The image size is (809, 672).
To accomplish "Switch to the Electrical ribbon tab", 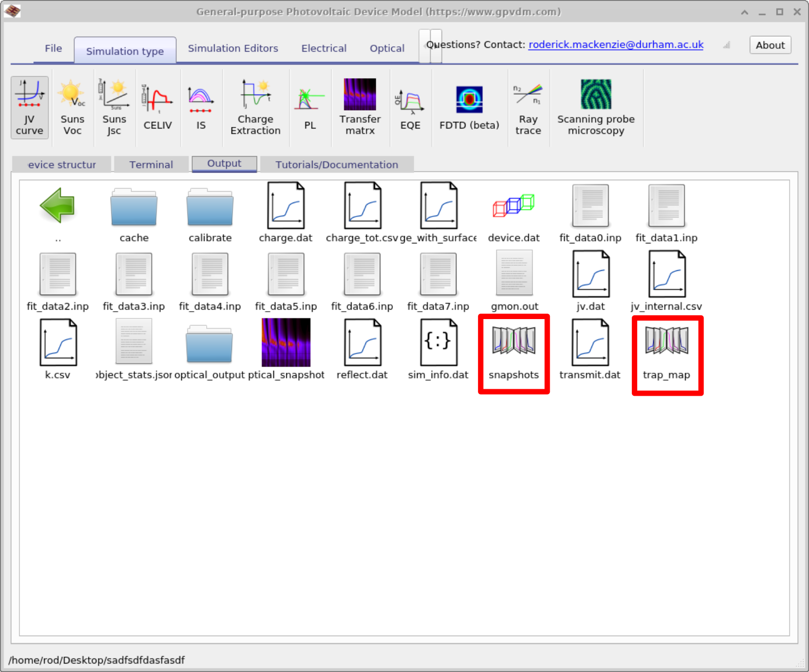I will coord(324,48).
